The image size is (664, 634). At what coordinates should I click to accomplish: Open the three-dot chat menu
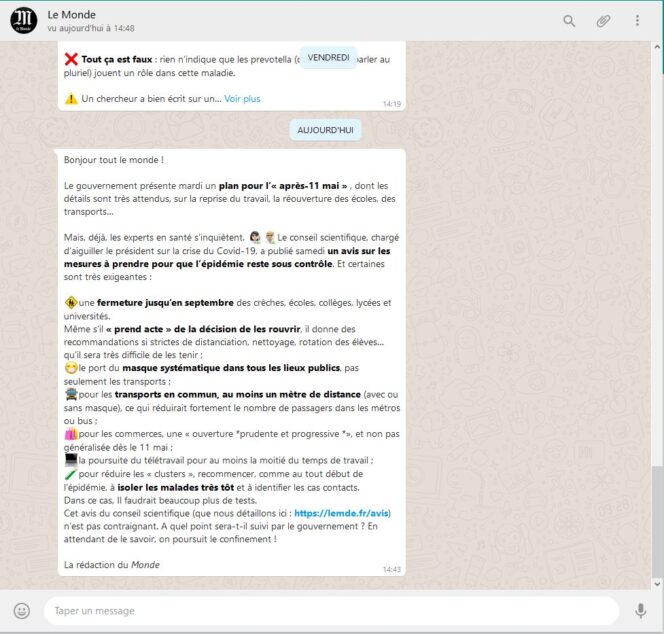(637, 20)
